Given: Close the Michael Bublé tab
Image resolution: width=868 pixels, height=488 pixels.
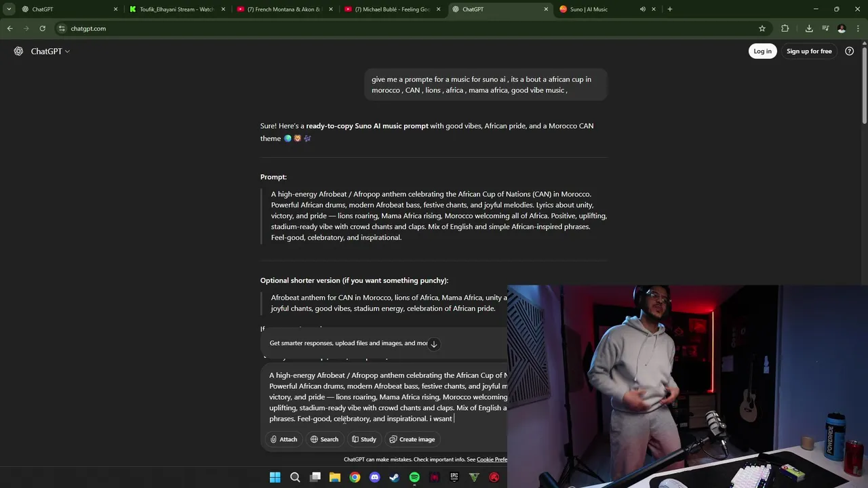Looking at the screenshot, I should (438, 9).
